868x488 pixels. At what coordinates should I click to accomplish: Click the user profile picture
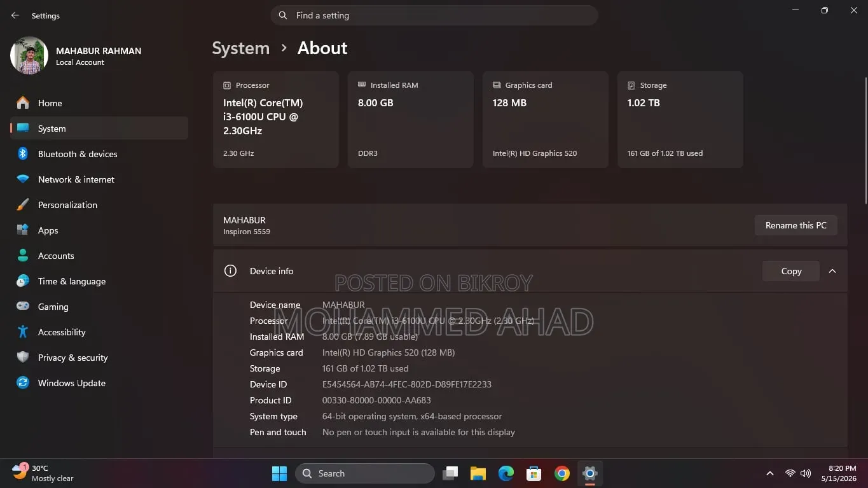pyautogui.click(x=29, y=55)
